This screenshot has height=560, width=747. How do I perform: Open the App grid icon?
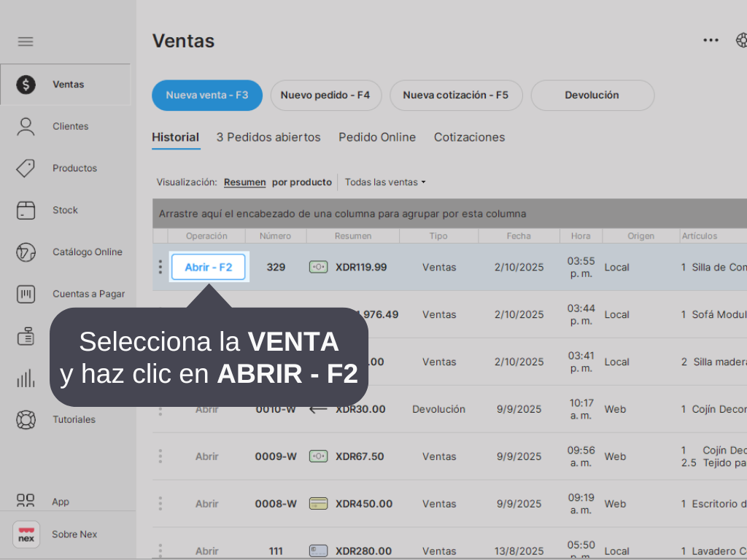[x=26, y=500]
